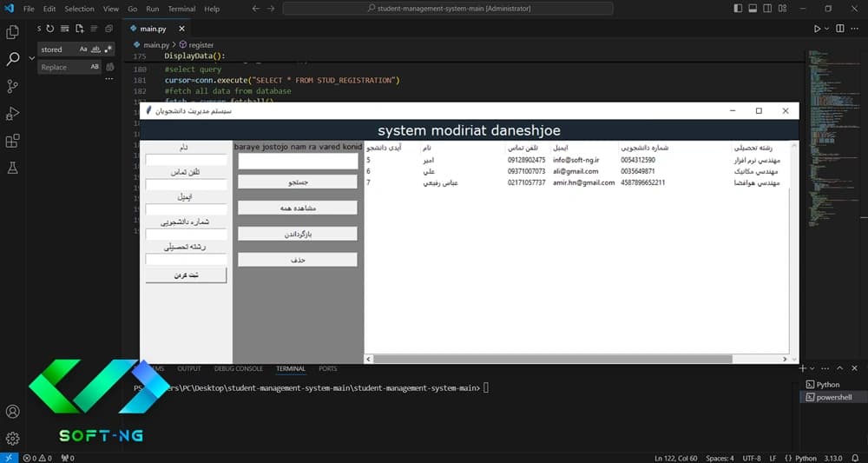The height and width of the screenshot is (463, 868).
Task: Open the Edit menu
Action: (49, 9)
